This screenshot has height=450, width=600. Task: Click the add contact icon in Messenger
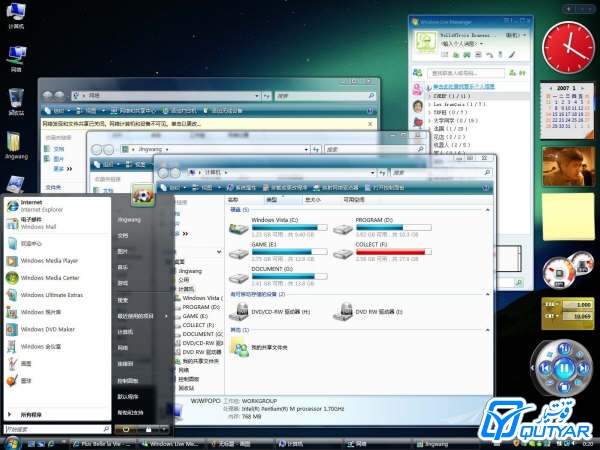(513, 73)
